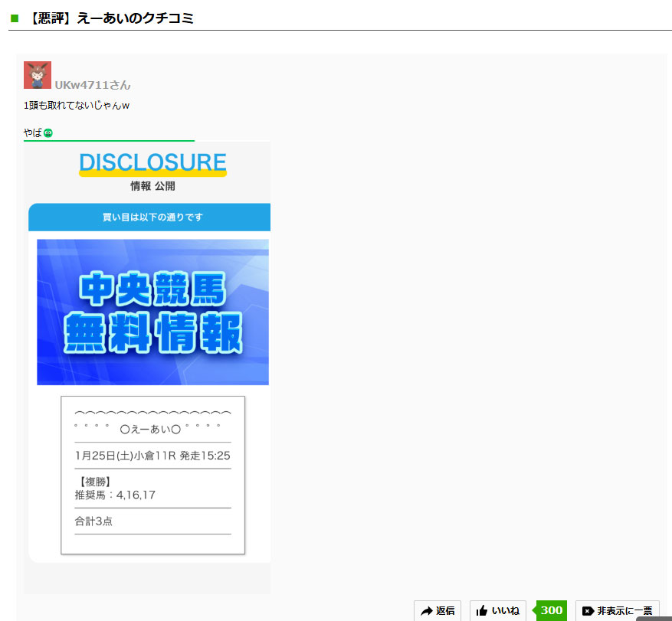Click the green emoji after やば
The height and width of the screenshot is (621, 672).
pos(48,133)
